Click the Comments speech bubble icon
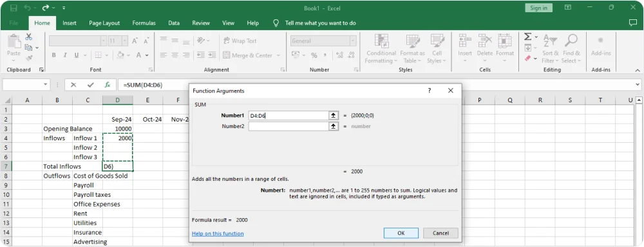This screenshot has width=644, height=247. pos(633,23)
